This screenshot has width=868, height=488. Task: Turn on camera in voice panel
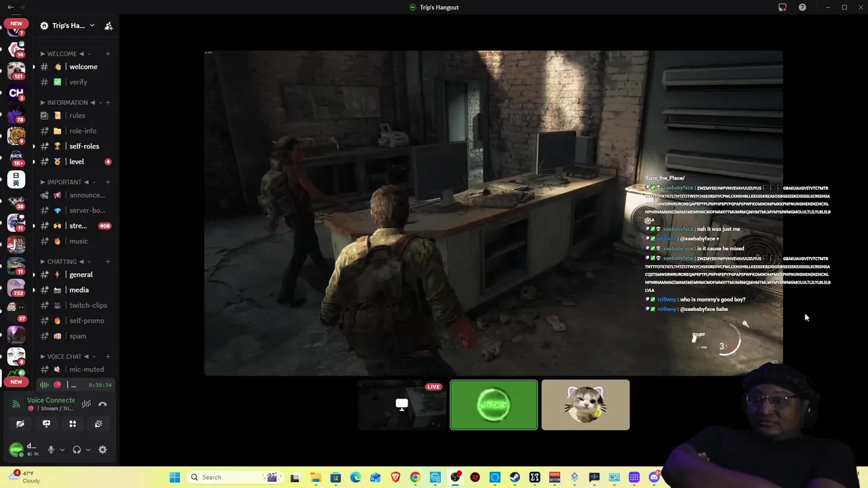pyautogui.click(x=20, y=424)
